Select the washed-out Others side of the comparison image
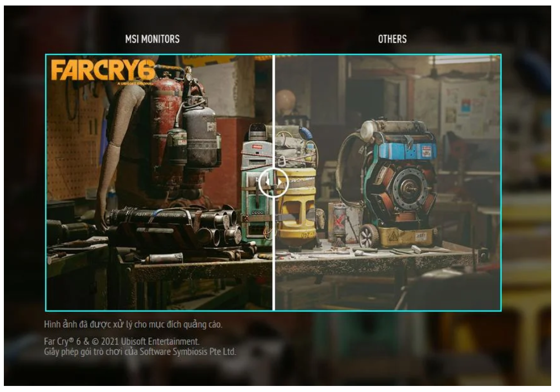 coord(388,182)
